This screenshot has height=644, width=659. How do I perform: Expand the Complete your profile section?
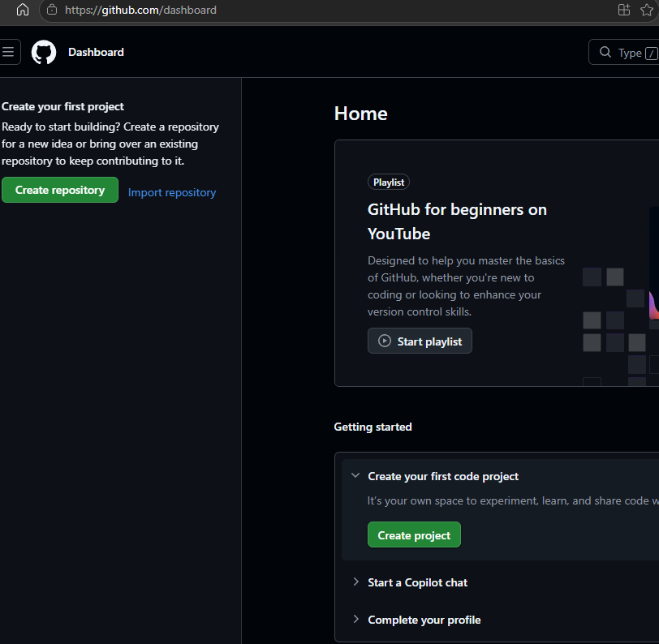click(x=355, y=619)
